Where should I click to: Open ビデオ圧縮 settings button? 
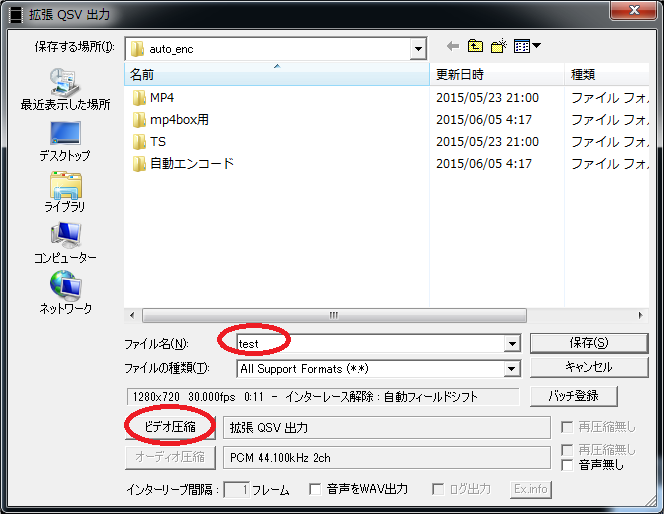[x=170, y=427]
